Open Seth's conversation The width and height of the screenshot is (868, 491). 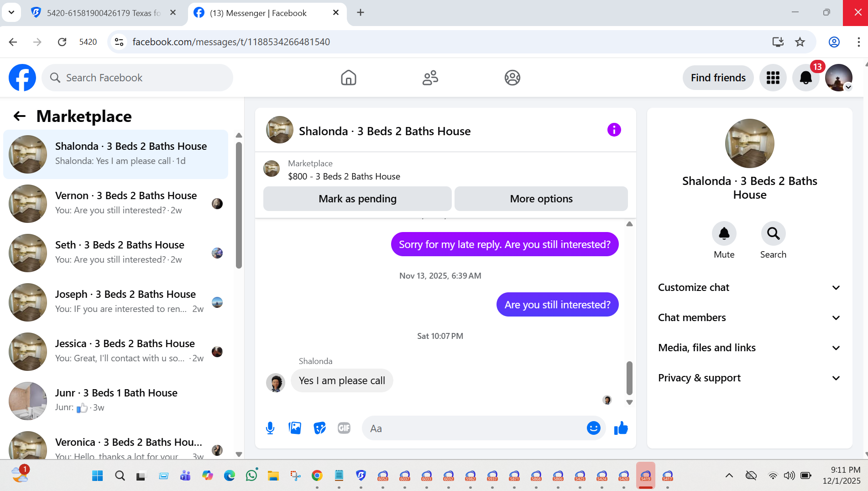pyautogui.click(x=116, y=253)
